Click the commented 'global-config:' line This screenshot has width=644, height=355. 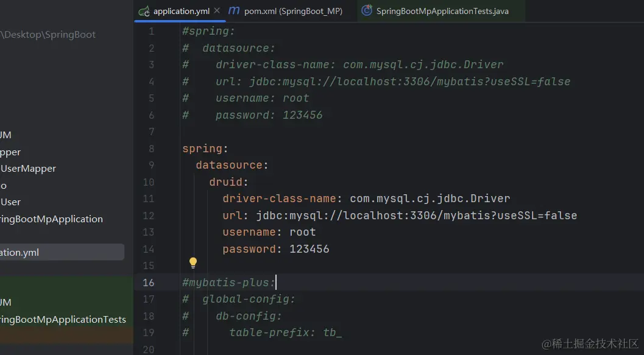coord(249,299)
